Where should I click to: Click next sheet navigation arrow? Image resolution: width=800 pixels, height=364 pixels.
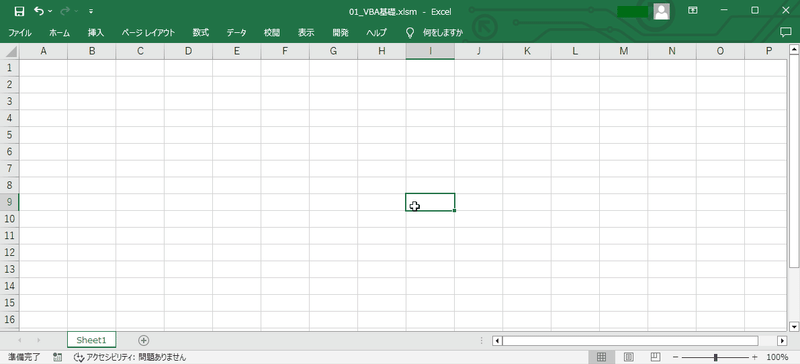click(38, 340)
